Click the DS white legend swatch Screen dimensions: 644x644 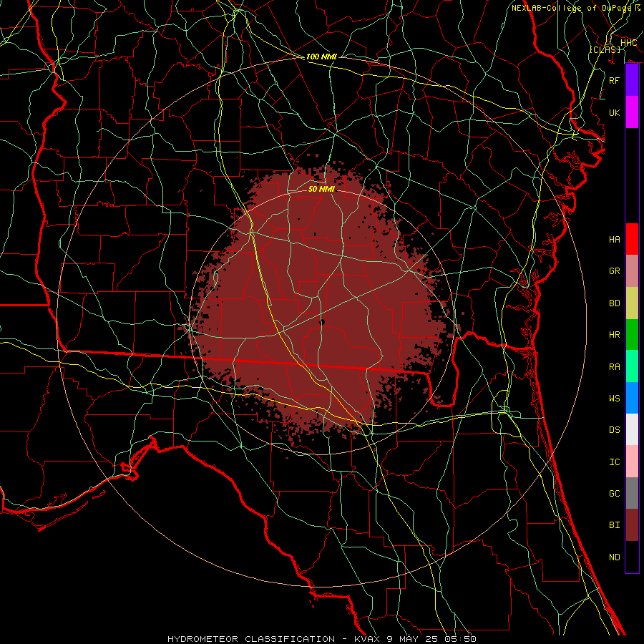pyautogui.click(x=632, y=429)
